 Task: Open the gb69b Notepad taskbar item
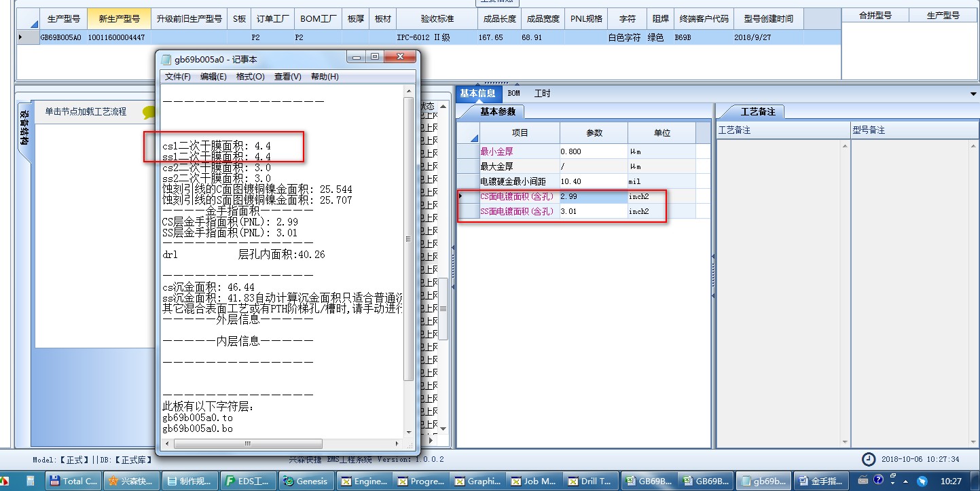pos(765,481)
